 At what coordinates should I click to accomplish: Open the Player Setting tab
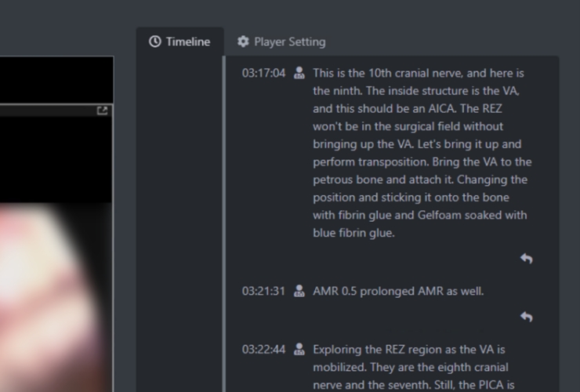tap(281, 42)
